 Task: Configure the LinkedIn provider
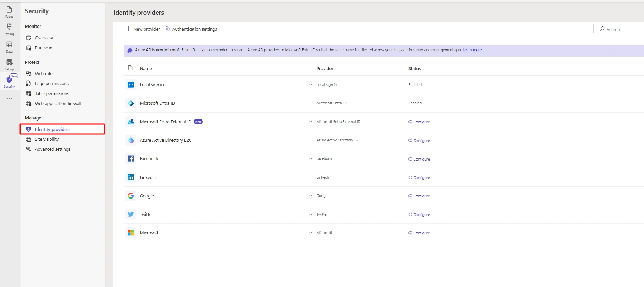pyautogui.click(x=419, y=178)
